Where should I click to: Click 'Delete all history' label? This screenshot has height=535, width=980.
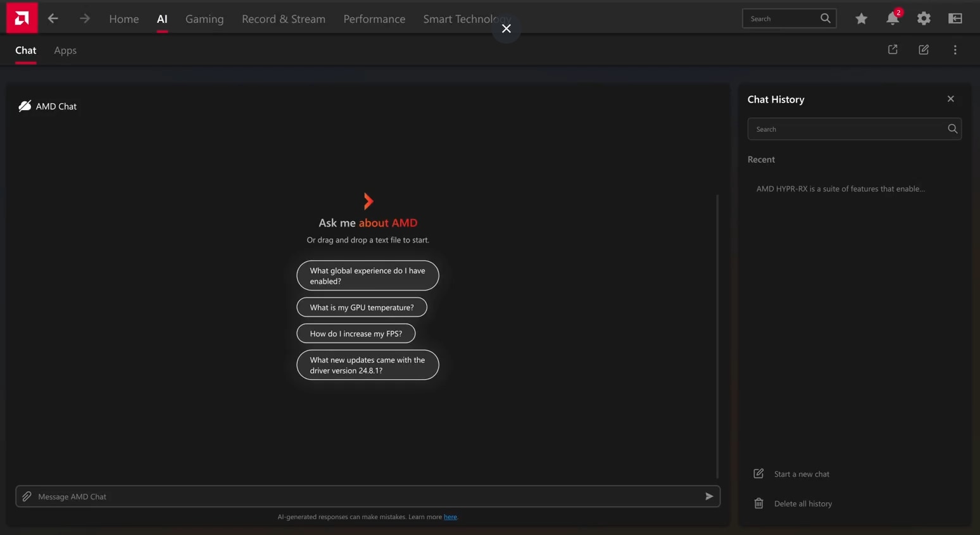click(803, 503)
